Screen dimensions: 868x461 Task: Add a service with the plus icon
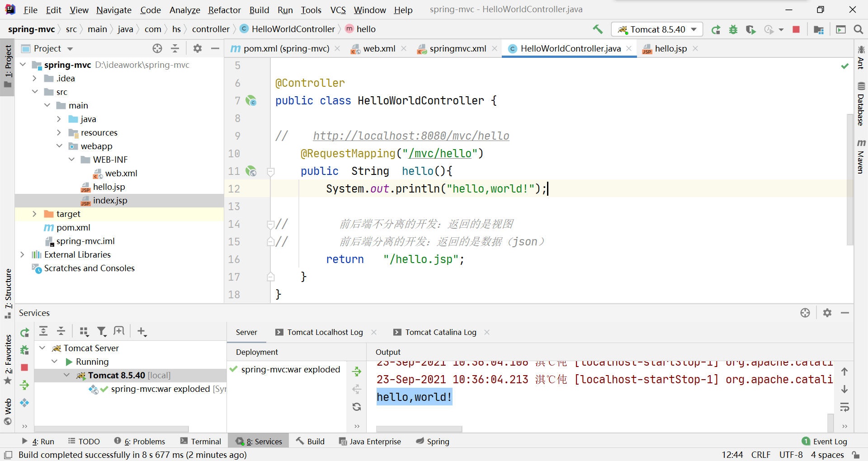pyautogui.click(x=142, y=331)
